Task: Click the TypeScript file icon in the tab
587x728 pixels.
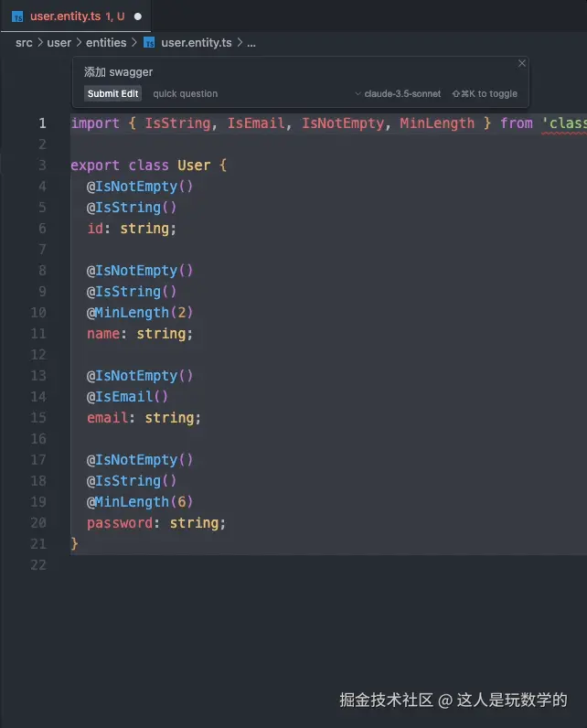Action: [17, 16]
